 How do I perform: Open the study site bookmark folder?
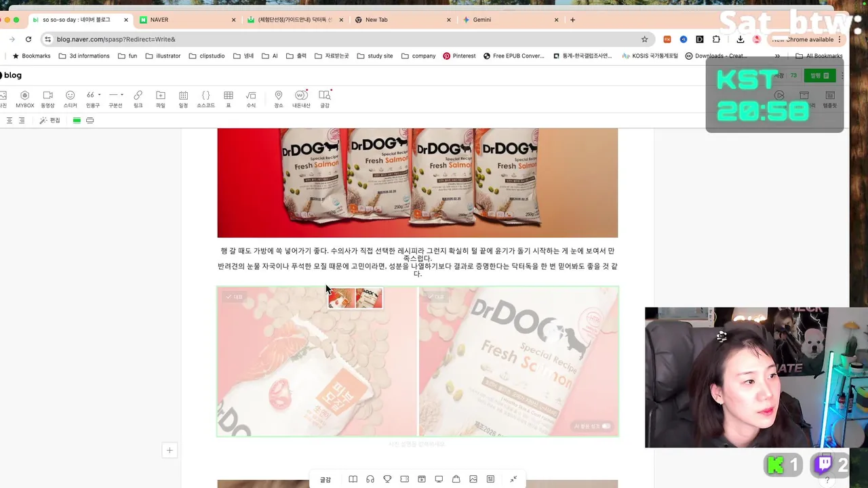375,56
